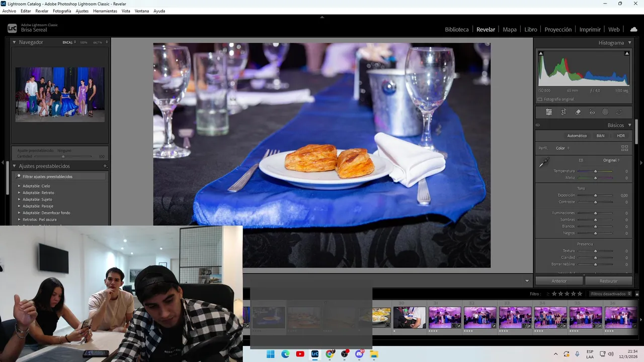
Task: Open Microsoft Edge from the taskbar
Action: pyautogui.click(x=285, y=354)
